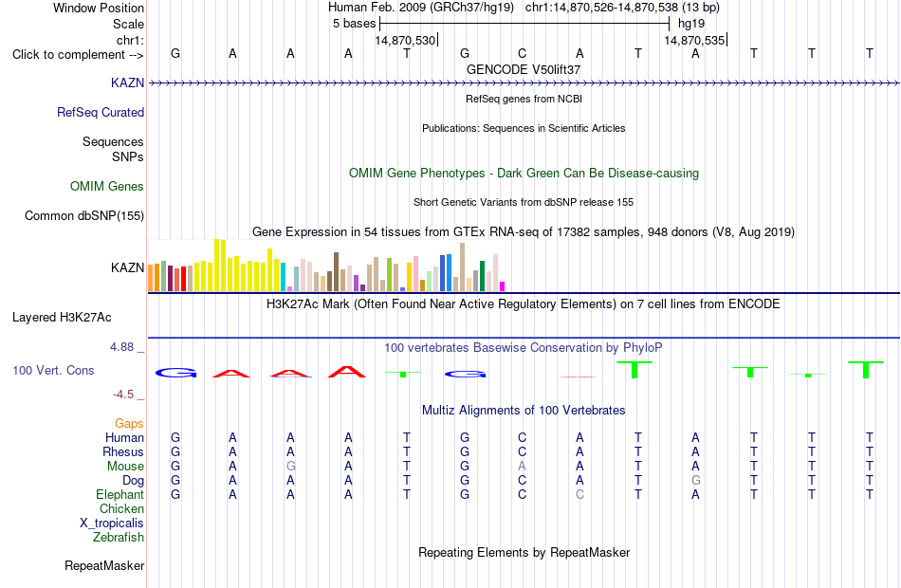Image resolution: width=901 pixels, height=588 pixels.
Task: Click the OMIM Genes track label
Action: tap(107, 186)
